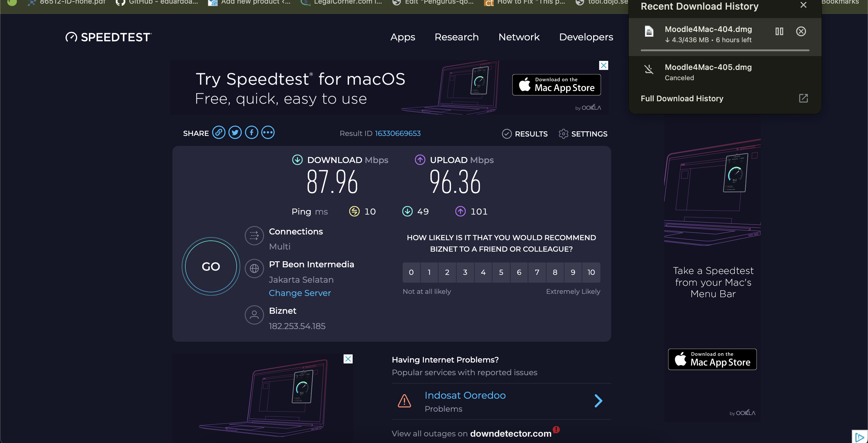Screen dimensions: 868x443
Task: Share the result on Twitter
Action: [235, 133]
